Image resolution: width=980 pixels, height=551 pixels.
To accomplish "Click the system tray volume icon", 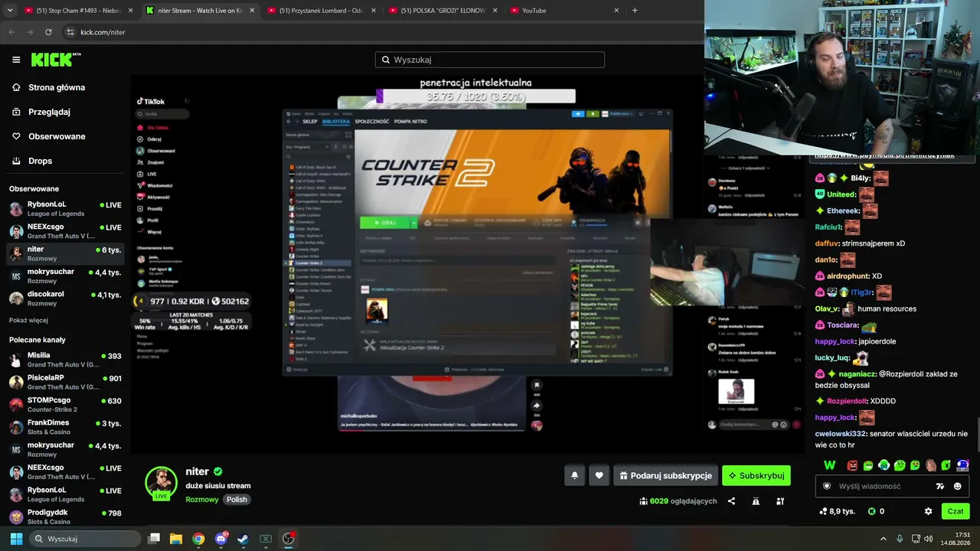I will point(928,539).
